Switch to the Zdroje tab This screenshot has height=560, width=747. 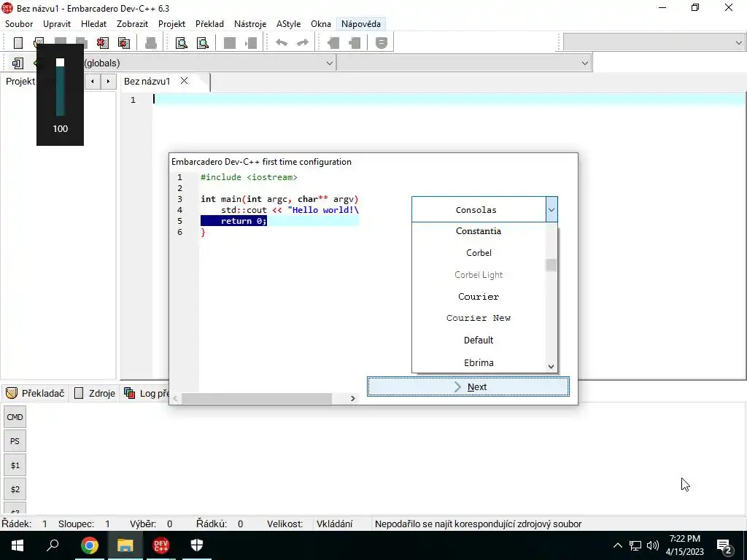(96, 393)
